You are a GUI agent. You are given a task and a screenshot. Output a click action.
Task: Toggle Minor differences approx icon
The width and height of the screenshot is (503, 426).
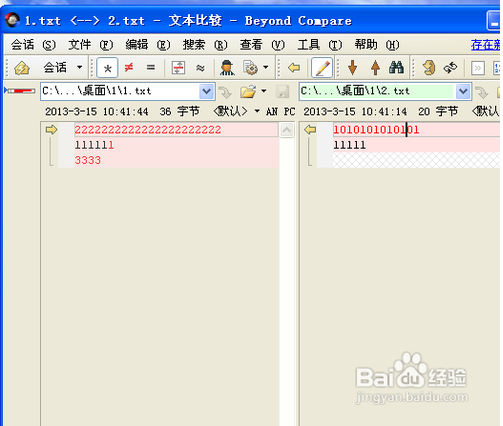200,68
